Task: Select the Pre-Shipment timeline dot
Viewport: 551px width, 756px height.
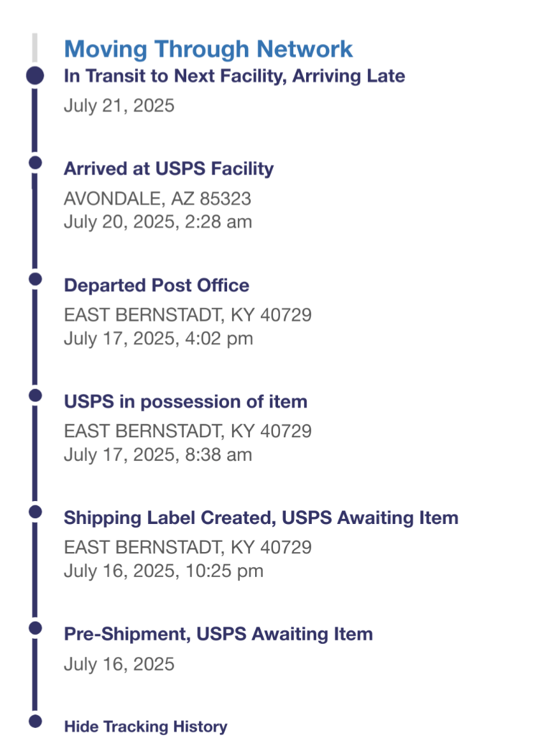Action: tap(34, 629)
